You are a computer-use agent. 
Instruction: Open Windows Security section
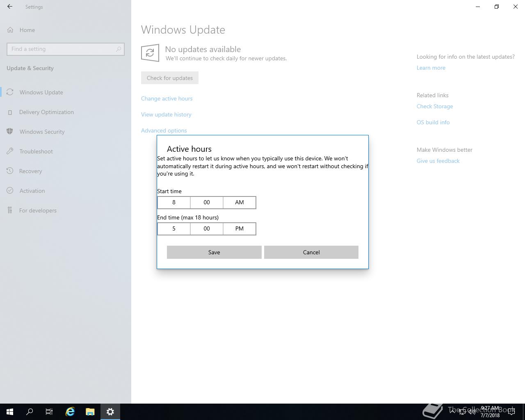click(x=66, y=132)
